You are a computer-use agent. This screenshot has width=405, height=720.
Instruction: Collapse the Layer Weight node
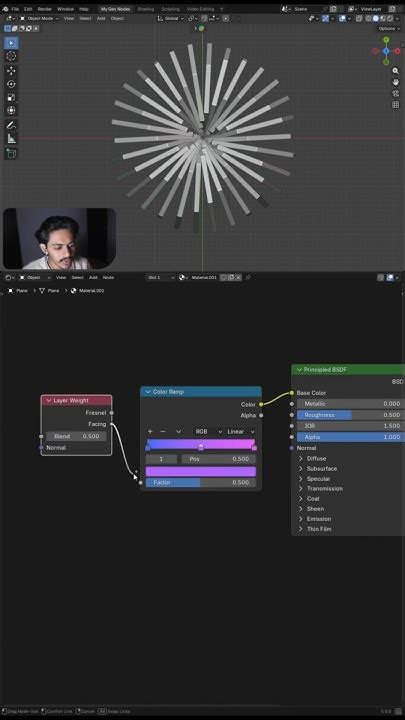[49, 400]
